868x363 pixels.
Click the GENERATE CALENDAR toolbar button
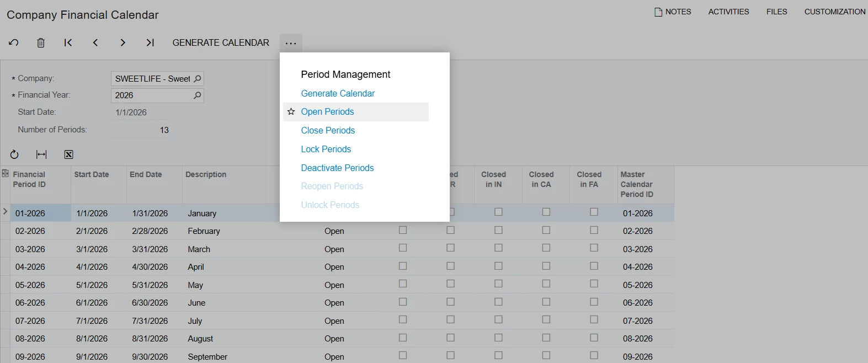[221, 42]
